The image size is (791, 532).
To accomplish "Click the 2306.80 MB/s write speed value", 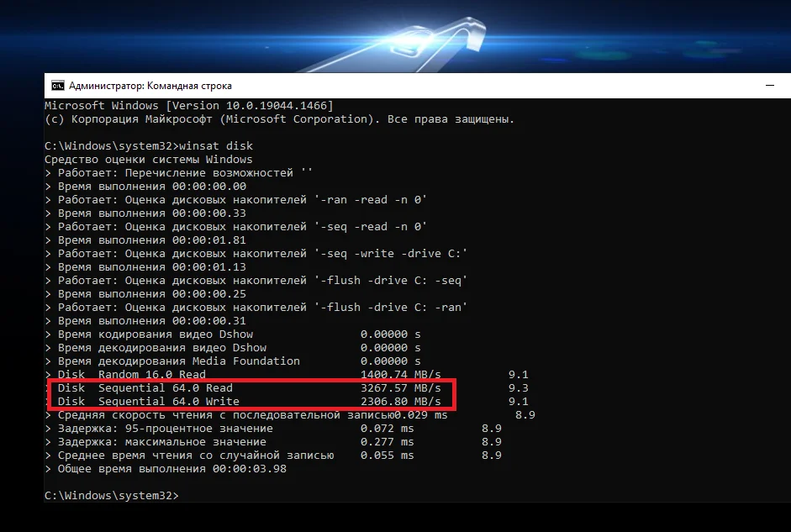I will point(390,402).
